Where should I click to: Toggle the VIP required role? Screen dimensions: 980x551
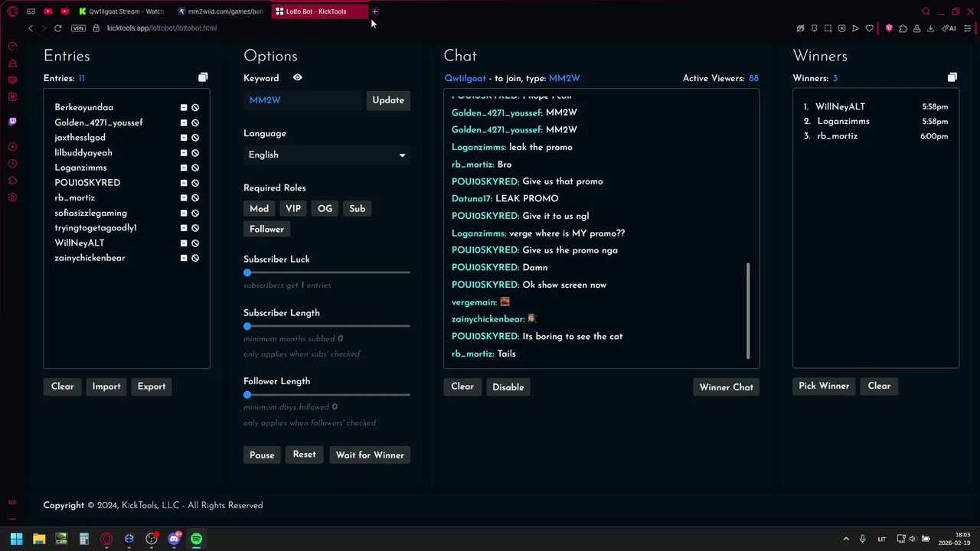293,209
